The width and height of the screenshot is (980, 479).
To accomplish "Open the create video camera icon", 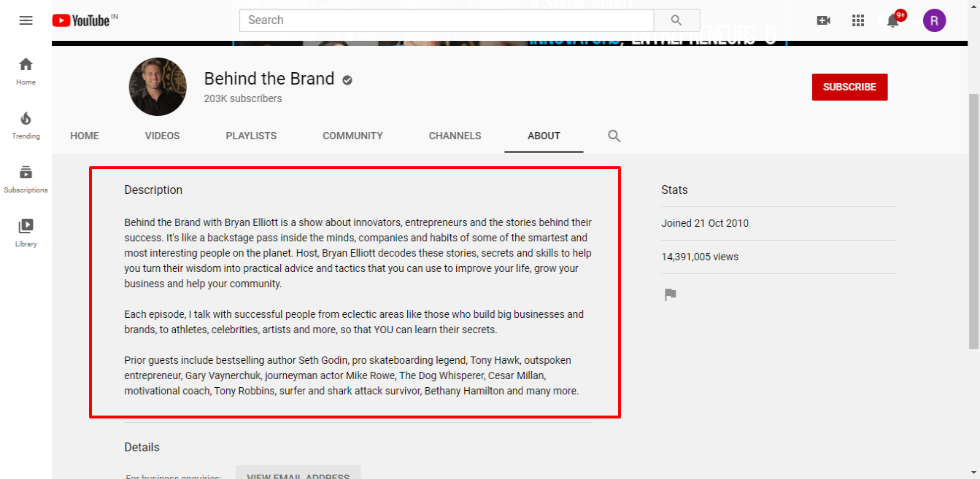I will pos(823,20).
